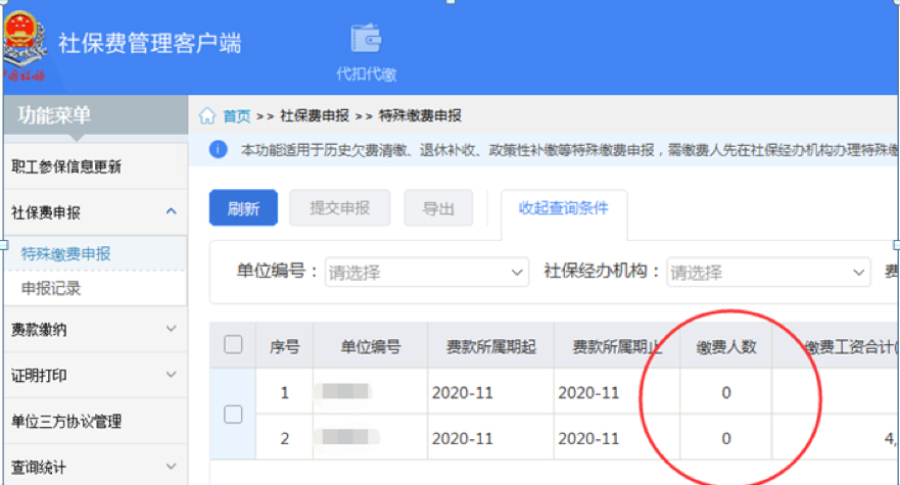Viewport: 900px width, 485px height.
Task: Expand the 查询统计 menu section
Action: click(171, 466)
